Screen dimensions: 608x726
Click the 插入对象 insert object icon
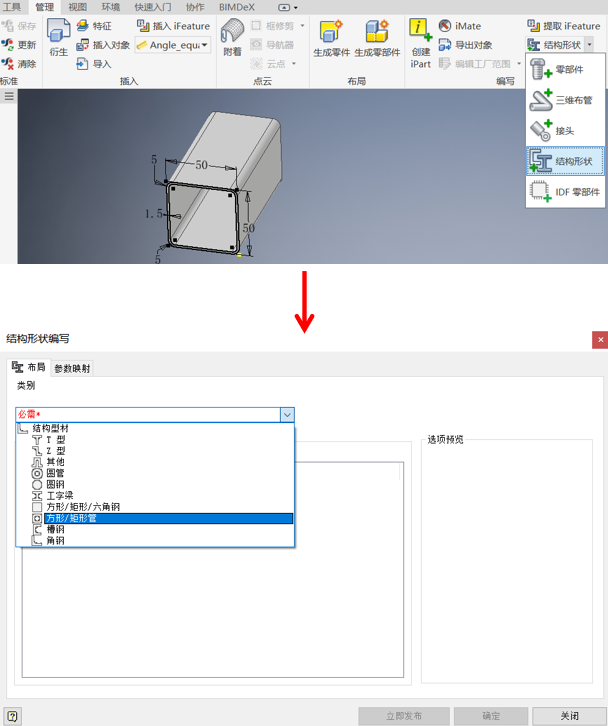(x=82, y=45)
